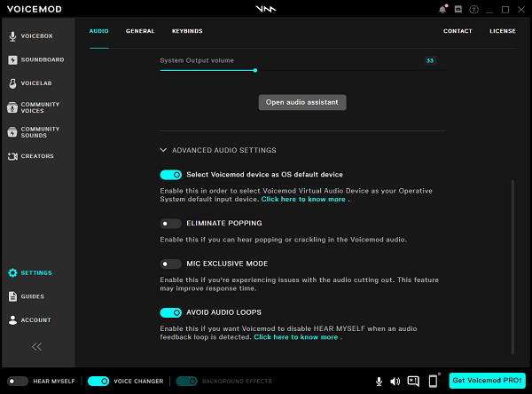The height and width of the screenshot is (394, 532).
Task: Click the System Output volume value 33
Action: pyautogui.click(x=430, y=61)
